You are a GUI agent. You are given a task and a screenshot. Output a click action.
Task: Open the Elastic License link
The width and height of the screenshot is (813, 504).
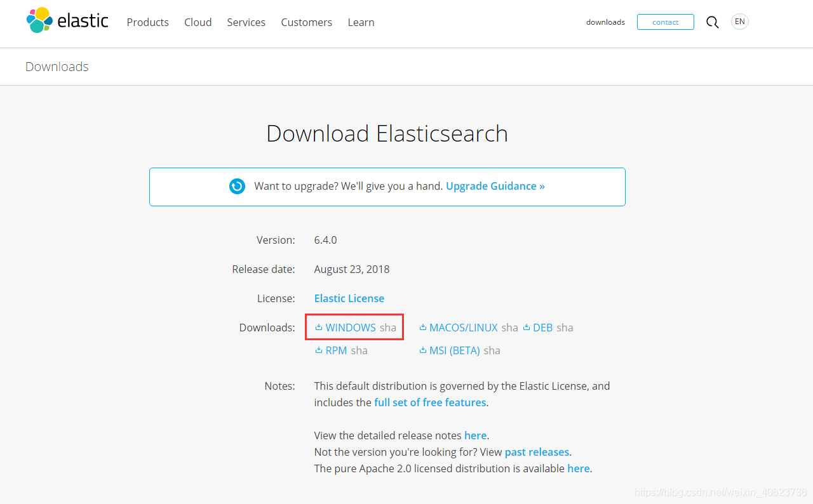(x=349, y=298)
